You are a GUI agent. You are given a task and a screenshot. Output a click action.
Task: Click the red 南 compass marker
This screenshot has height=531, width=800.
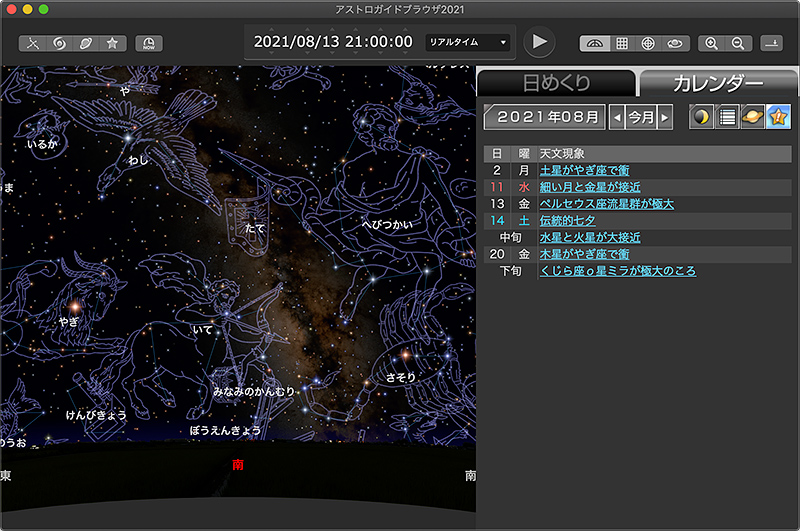click(238, 465)
